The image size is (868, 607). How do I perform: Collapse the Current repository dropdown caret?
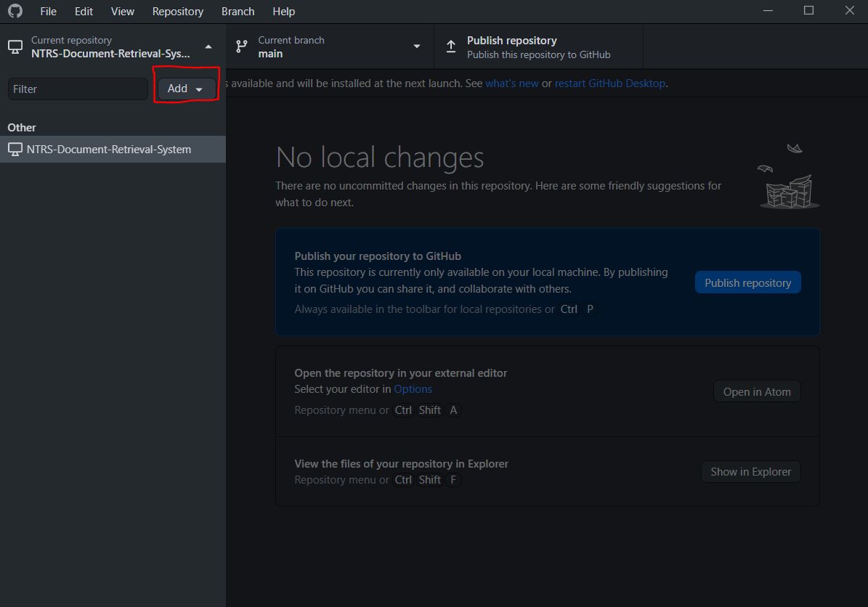coord(208,47)
